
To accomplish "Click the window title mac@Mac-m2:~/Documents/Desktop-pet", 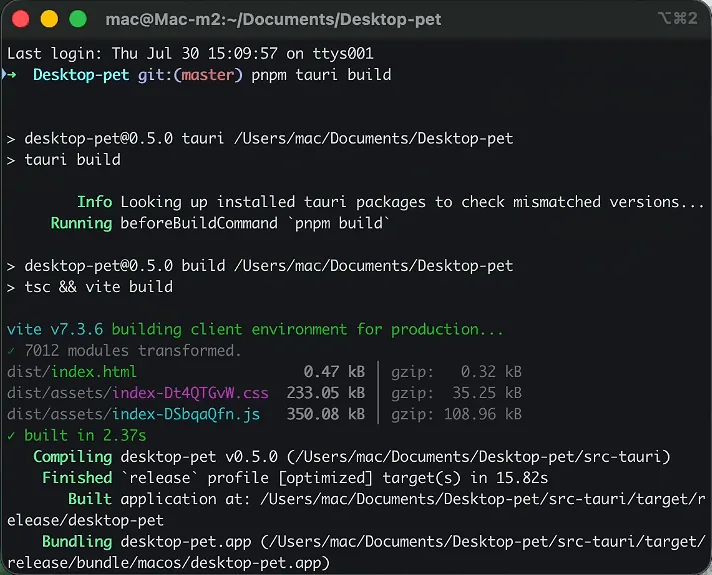I will coord(273,20).
